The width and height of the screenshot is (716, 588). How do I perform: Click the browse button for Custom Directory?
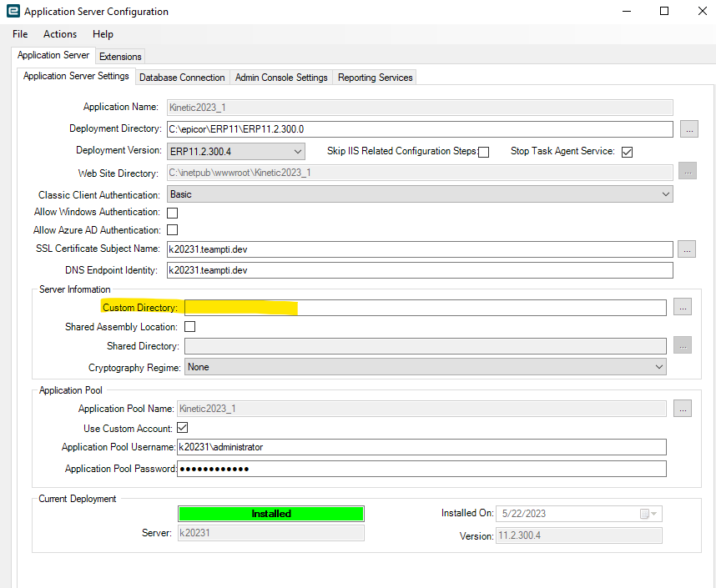point(683,308)
